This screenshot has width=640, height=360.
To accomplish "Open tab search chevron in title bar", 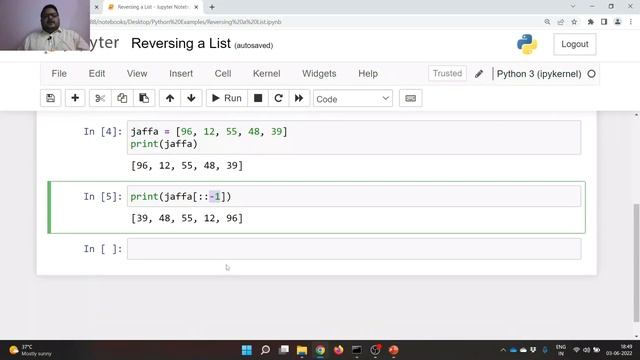I will pos(573,7).
